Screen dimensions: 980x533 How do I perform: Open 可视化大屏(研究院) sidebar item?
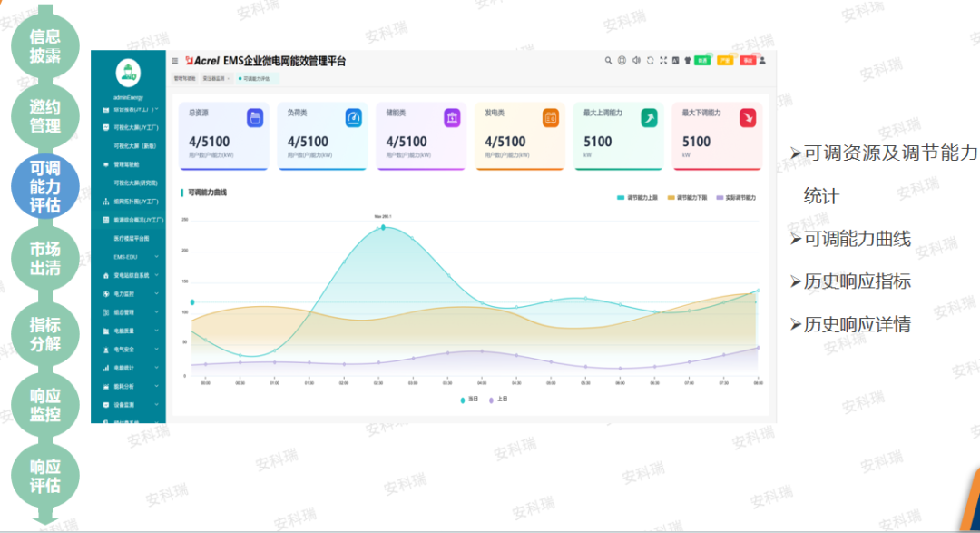[x=129, y=183]
